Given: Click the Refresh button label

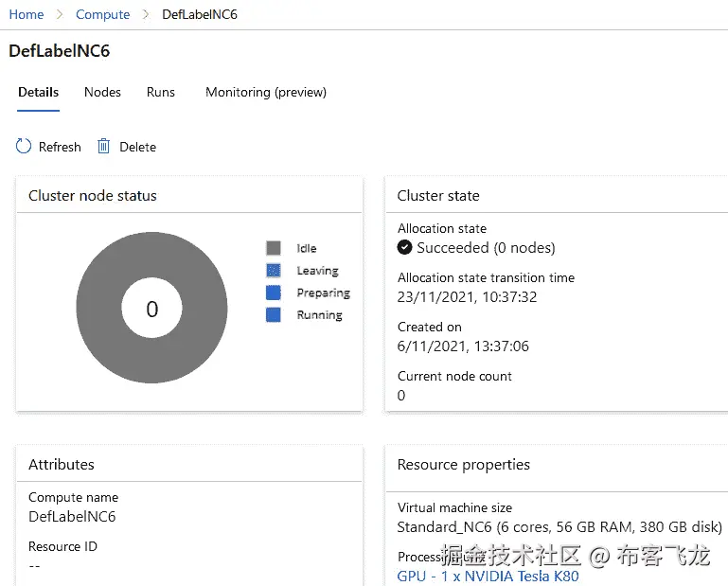Looking at the screenshot, I should [60, 147].
